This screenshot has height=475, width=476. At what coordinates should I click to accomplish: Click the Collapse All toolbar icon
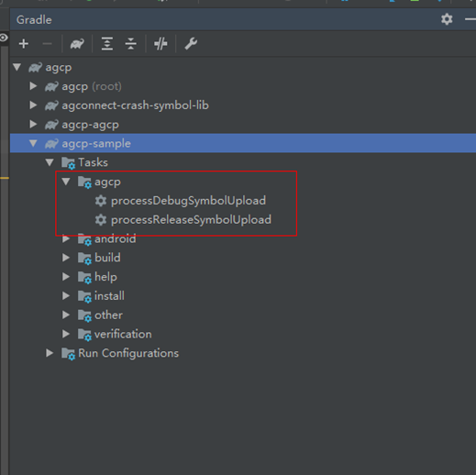[131, 44]
